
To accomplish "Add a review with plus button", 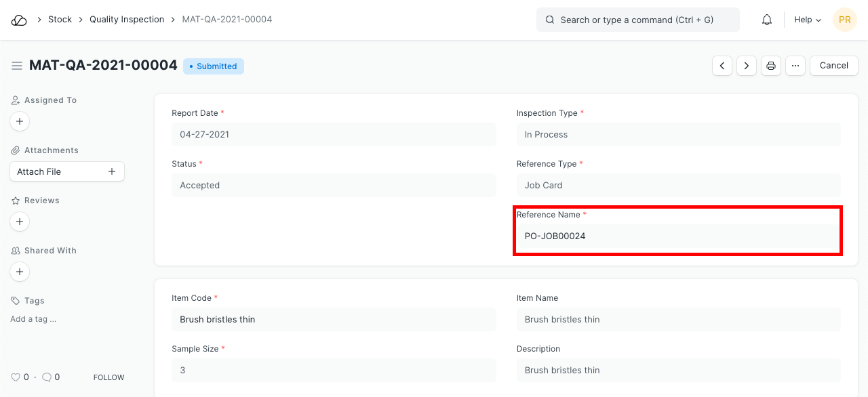I will tap(20, 222).
